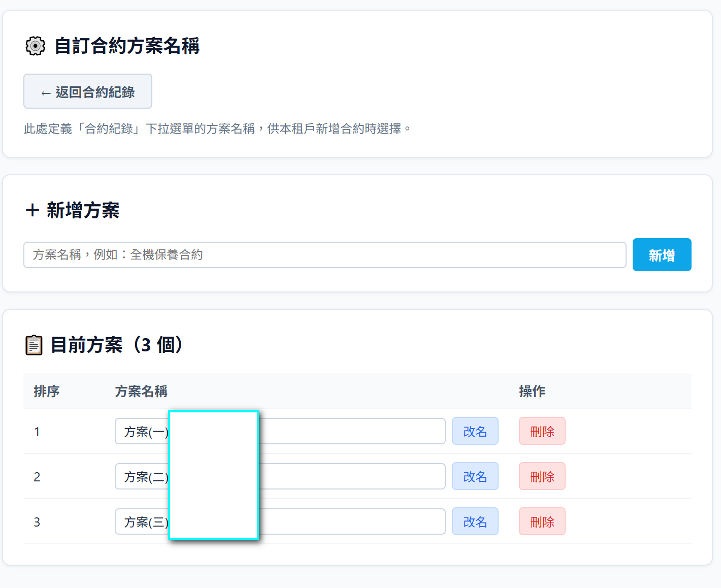
Task: Delete 方案(二) using 刪除 button
Action: tap(542, 476)
